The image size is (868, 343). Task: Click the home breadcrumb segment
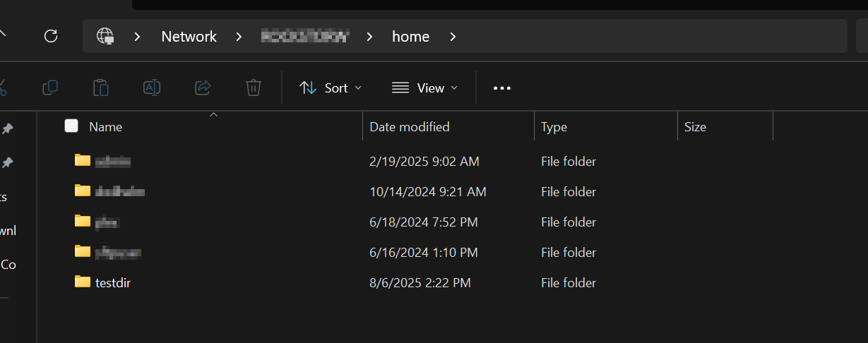410,37
